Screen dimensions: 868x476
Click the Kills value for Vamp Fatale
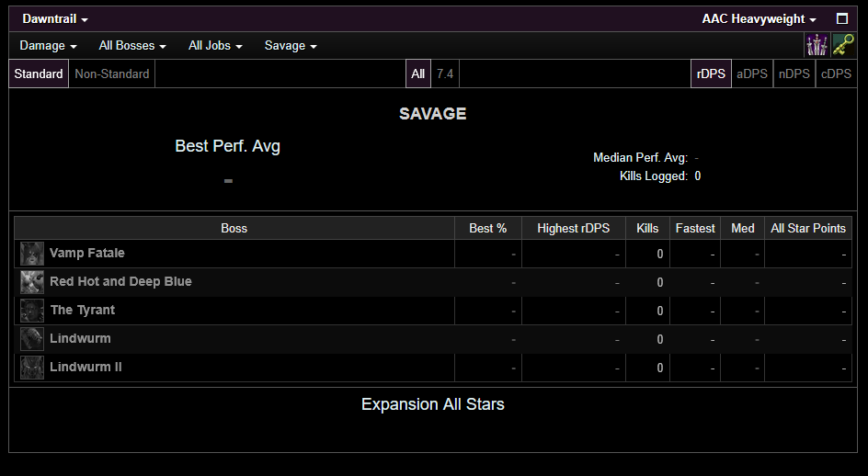(x=660, y=254)
